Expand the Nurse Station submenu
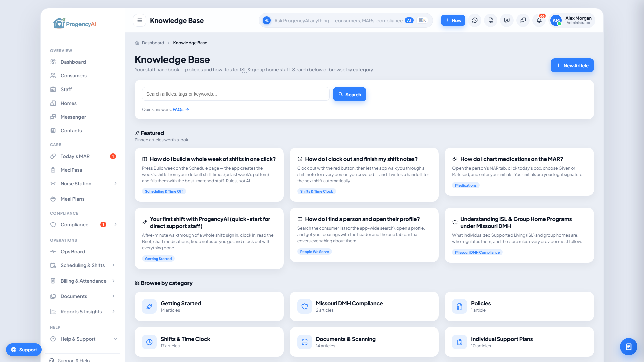 [115, 184]
